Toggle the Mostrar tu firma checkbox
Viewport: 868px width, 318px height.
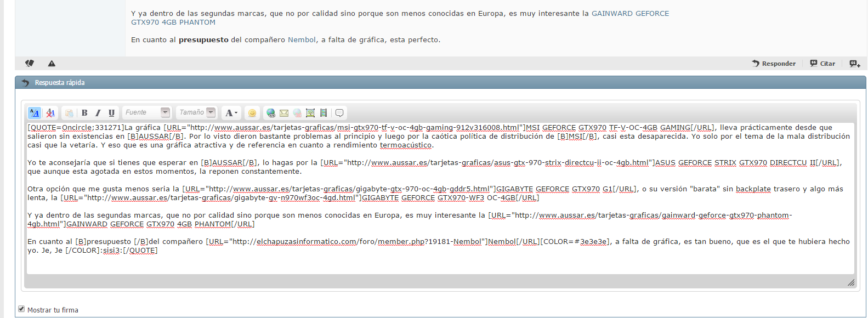pos(21,309)
